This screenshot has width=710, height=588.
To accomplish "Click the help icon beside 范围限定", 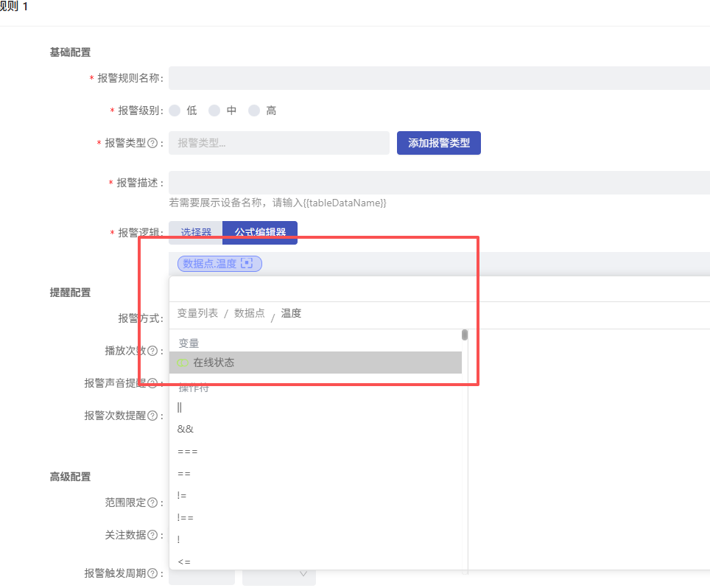I will click(x=152, y=503).
